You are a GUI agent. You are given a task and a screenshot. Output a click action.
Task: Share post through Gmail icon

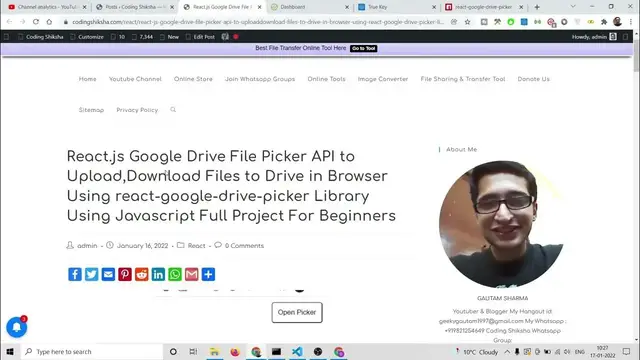point(191,274)
